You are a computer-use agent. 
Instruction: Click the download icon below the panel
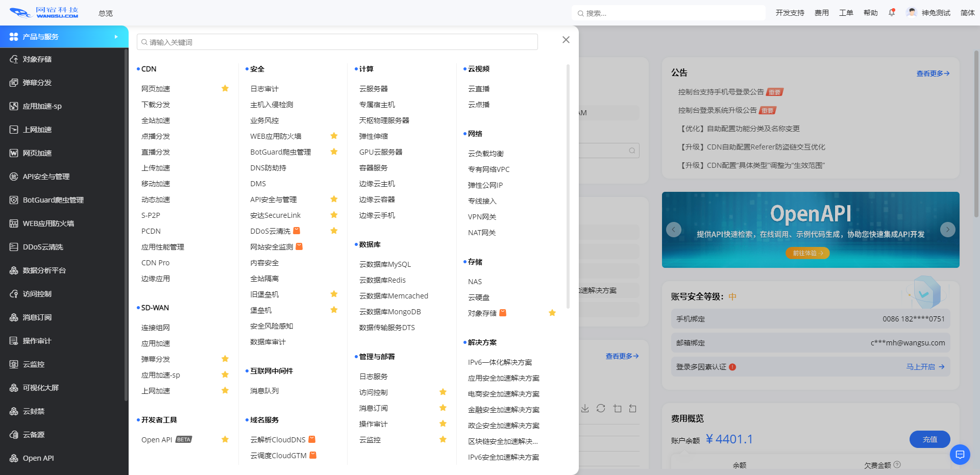585,408
